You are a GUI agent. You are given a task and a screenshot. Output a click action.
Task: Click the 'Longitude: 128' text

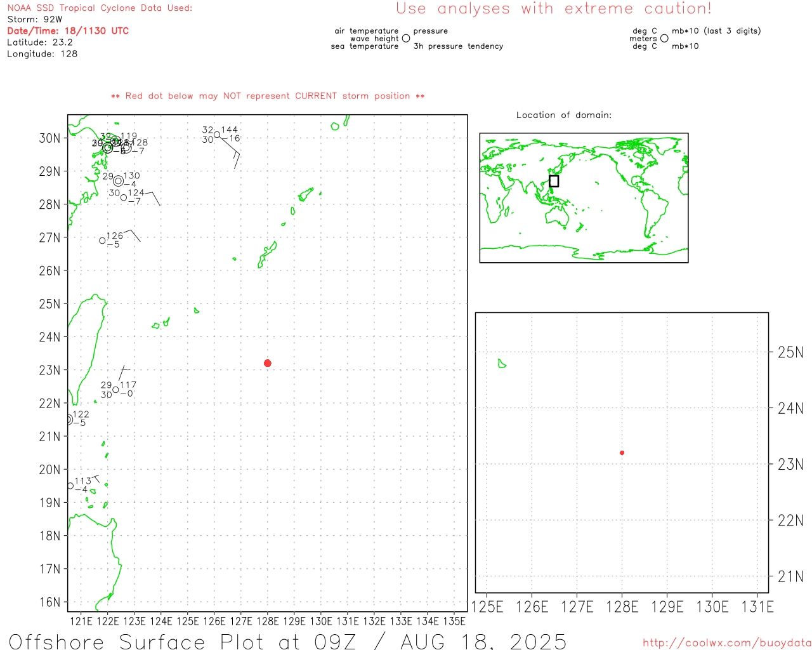pyautogui.click(x=43, y=54)
